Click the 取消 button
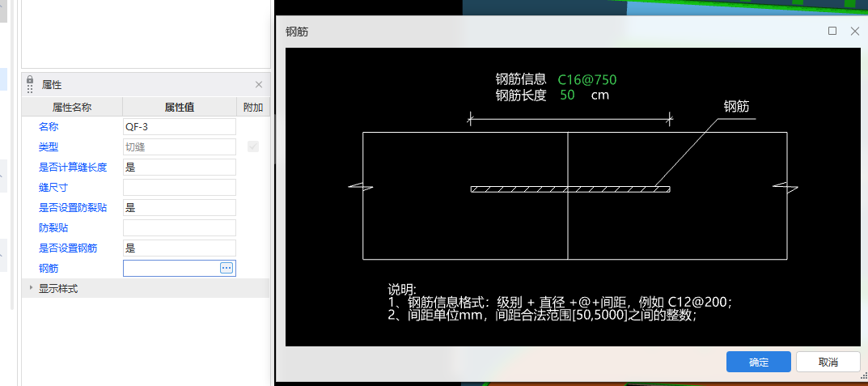The image size is (868, 386). pos(828,362)
